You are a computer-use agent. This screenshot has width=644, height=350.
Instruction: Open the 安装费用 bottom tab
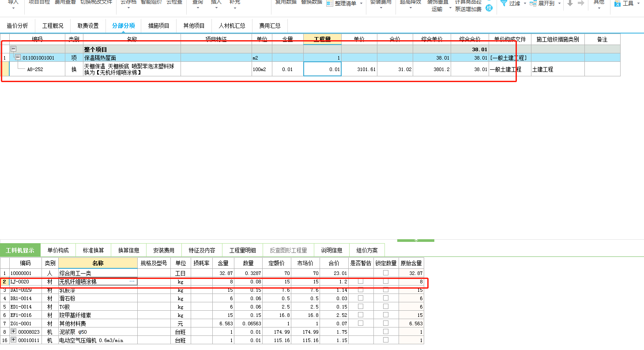click(164, 250)
